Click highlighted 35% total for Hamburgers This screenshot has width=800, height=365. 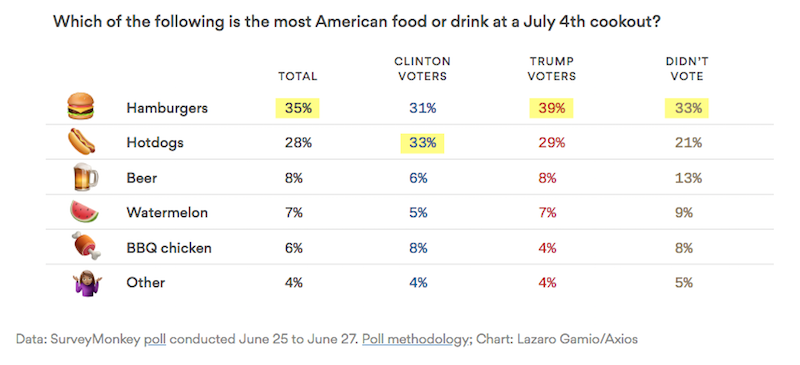(297, 108)
